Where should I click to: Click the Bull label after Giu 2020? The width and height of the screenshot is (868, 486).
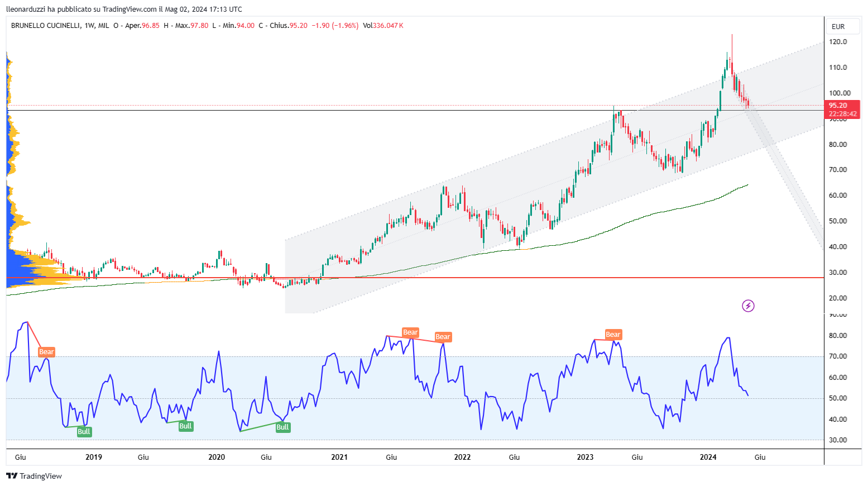[283, 427]
